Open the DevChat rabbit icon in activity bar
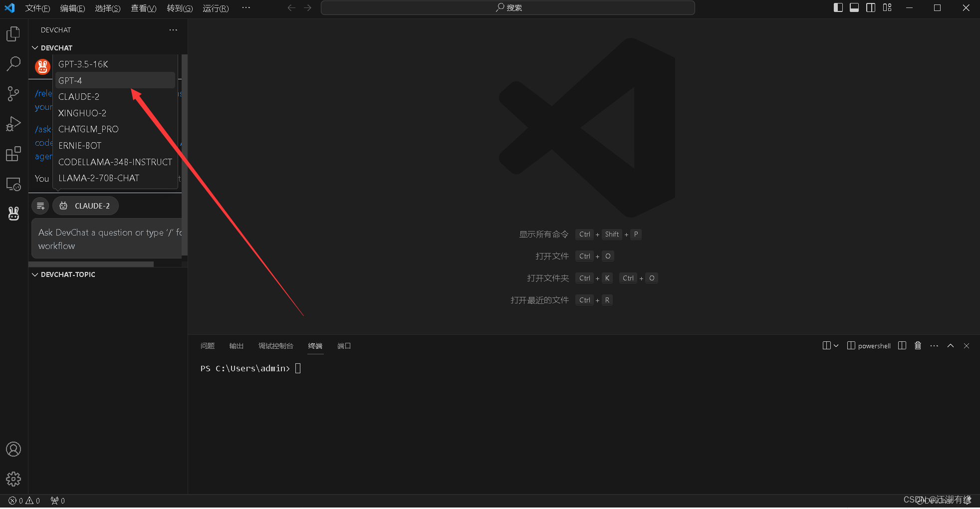This screenshot has height=509, width=980. click(x=13, y=214)
